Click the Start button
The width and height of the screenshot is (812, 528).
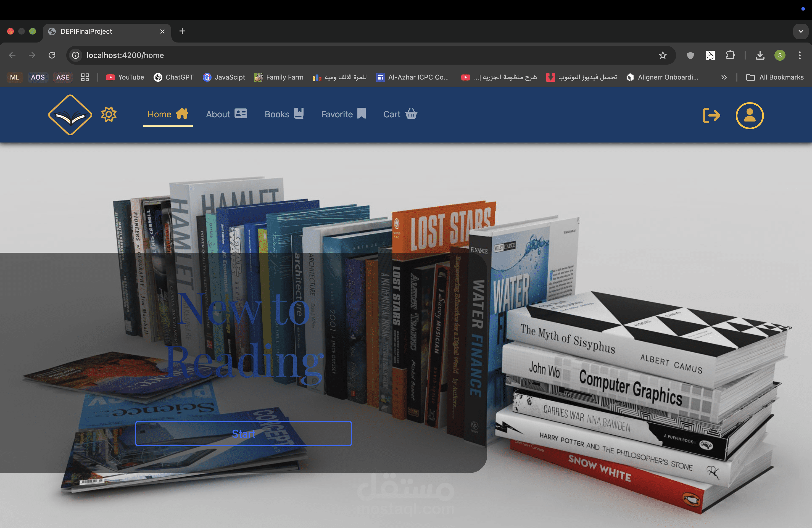pos(243,434)
